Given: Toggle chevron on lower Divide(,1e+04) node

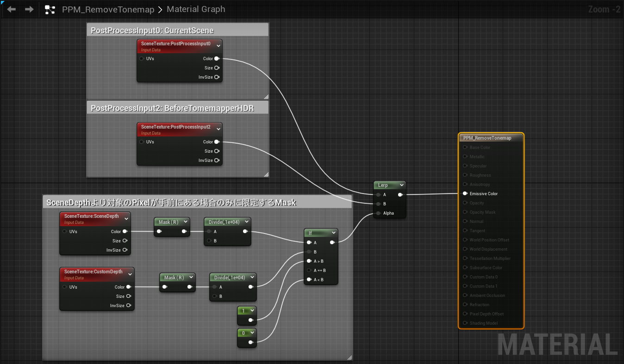Looking at the screenshot, I should point(252,278).
